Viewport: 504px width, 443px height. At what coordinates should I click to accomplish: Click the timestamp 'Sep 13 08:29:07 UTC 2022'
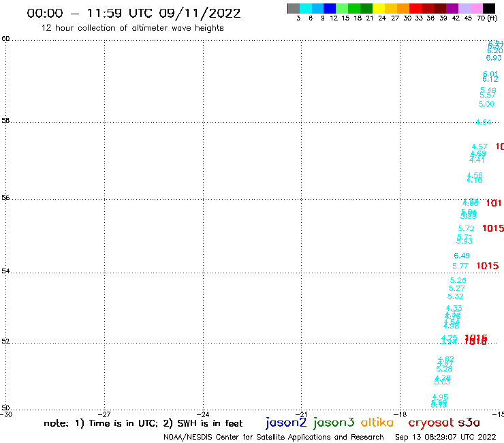point(445,437)
